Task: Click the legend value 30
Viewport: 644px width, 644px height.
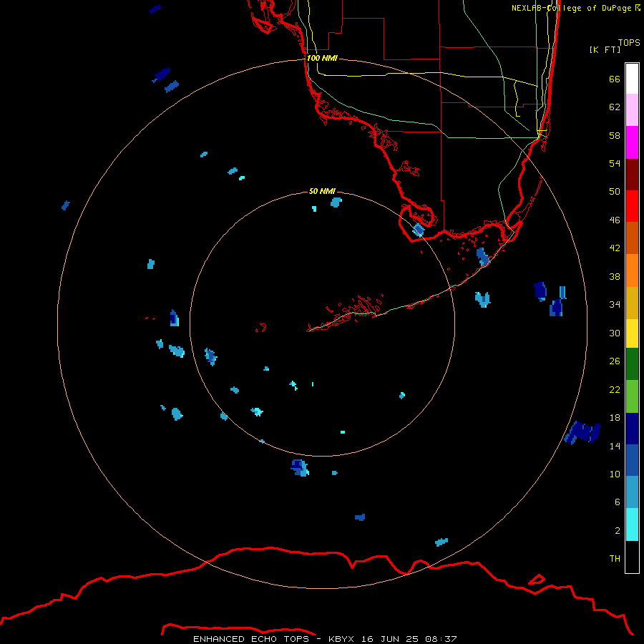Action: point(615,333)
